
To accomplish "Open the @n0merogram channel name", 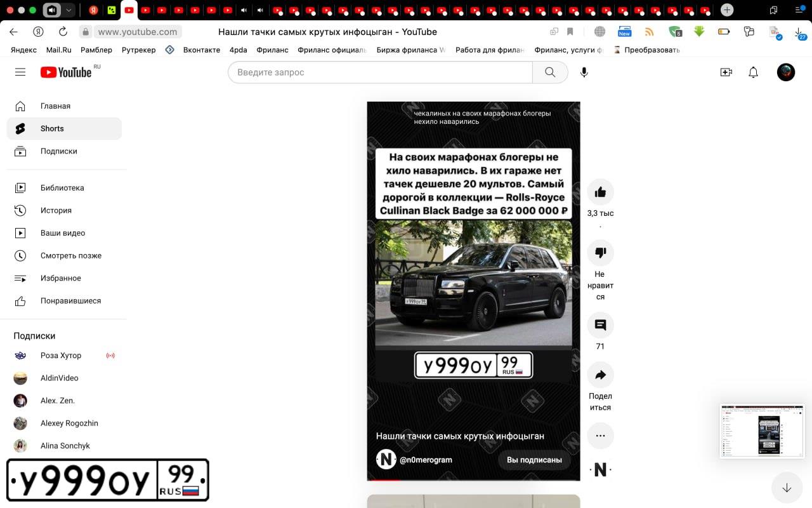I will pyautogui.click(x=426, y=460).
